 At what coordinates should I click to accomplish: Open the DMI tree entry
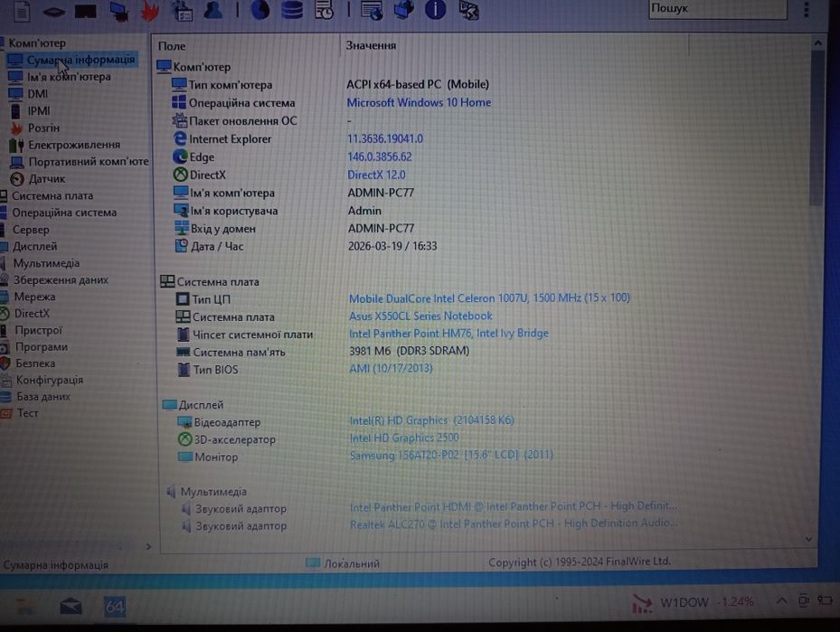(37, 94)
